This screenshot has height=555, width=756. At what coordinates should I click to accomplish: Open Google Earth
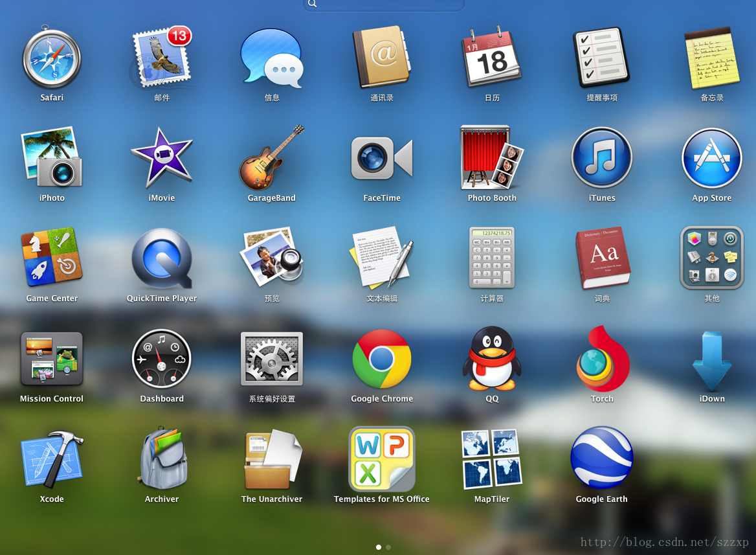602,457
